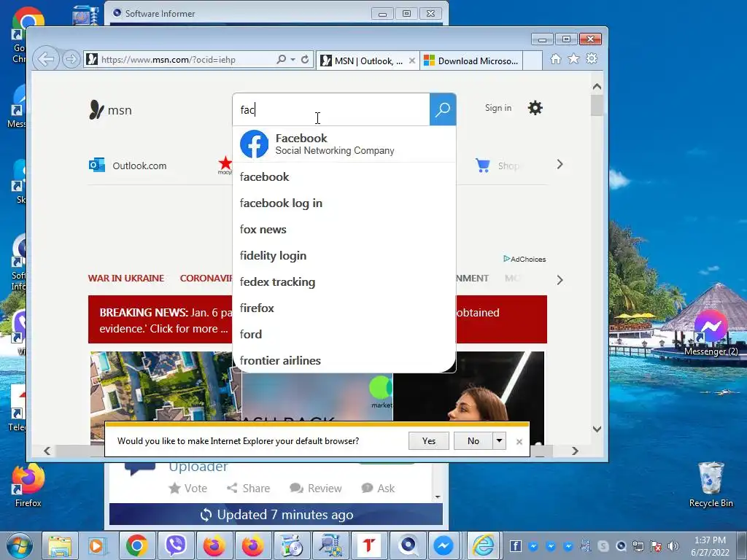Open the CORONAVIRUS news category
Image resolution: width=747 pixels, height=560 pixels.
(x=206, y=278)
